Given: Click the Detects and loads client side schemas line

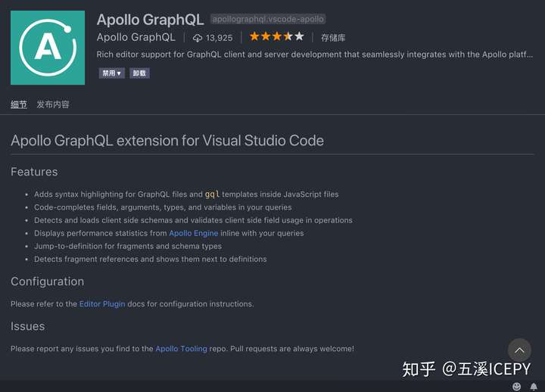Looking at the screenshot, I should pyautogui.click(x=193, y=220).
